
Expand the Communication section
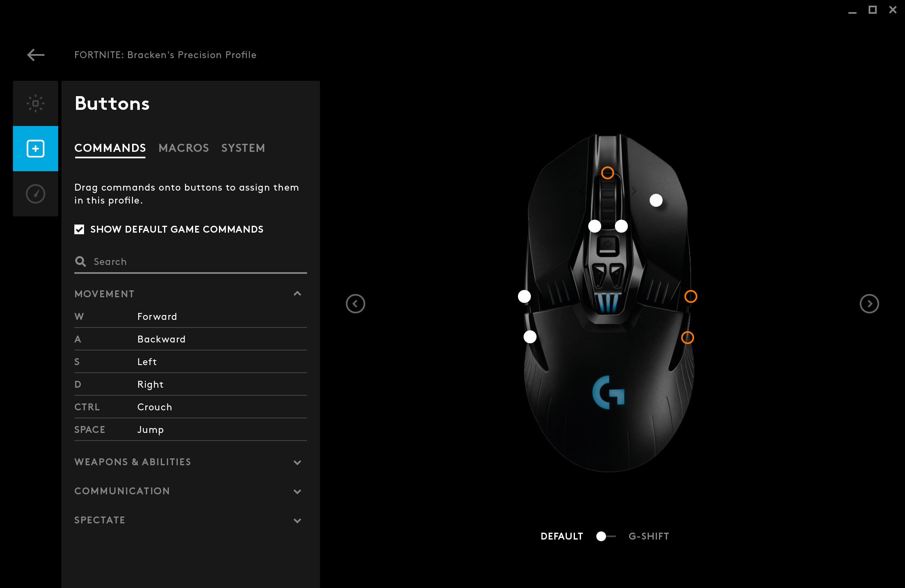tap(297, 491)
